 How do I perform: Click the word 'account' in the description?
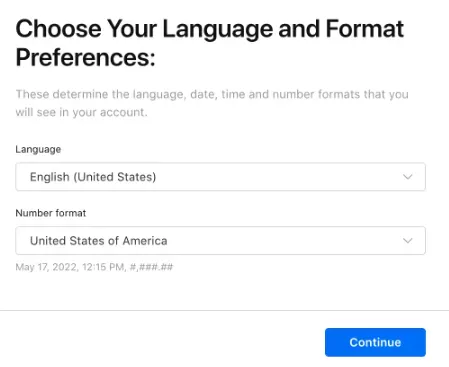tap(122, 113)
